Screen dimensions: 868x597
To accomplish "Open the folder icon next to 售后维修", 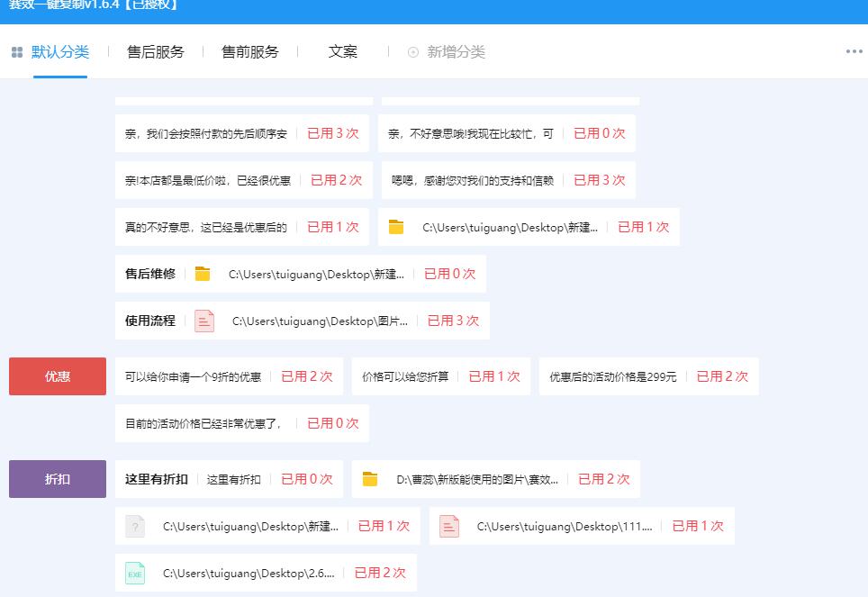I will click(x=202, y=274).
